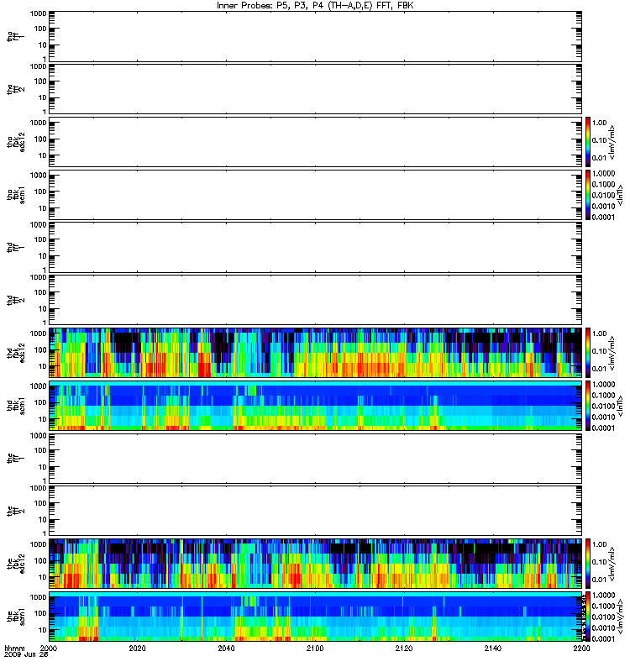Select the empty thd fff 1 plot panel
The height and width of the screenshot is (672, 630).
[x=316, y=247]
